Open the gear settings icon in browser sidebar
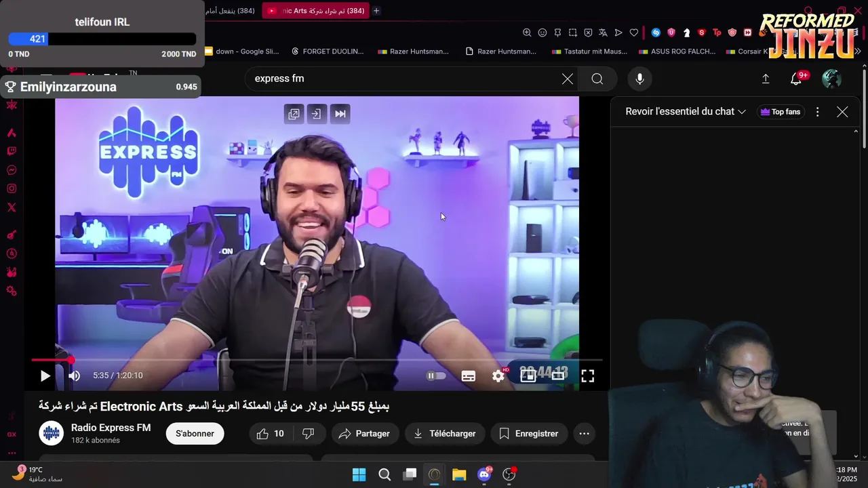The image size is (868, 488). (12, 291)
